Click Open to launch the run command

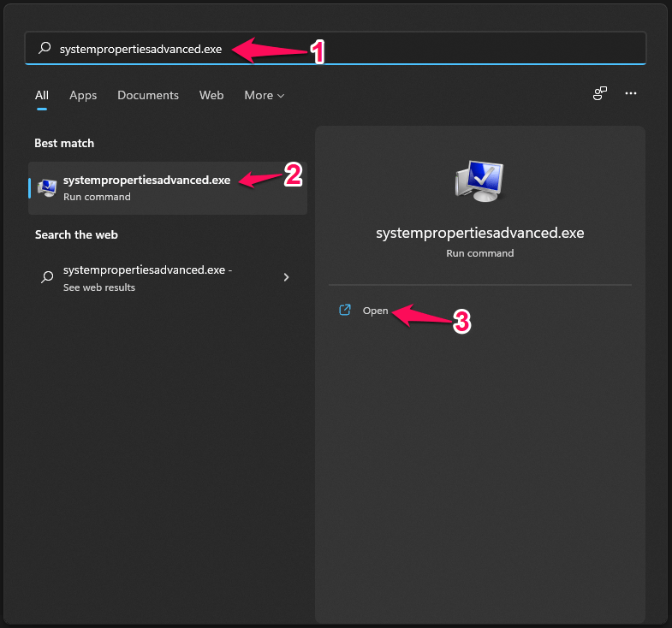point(375,311)
